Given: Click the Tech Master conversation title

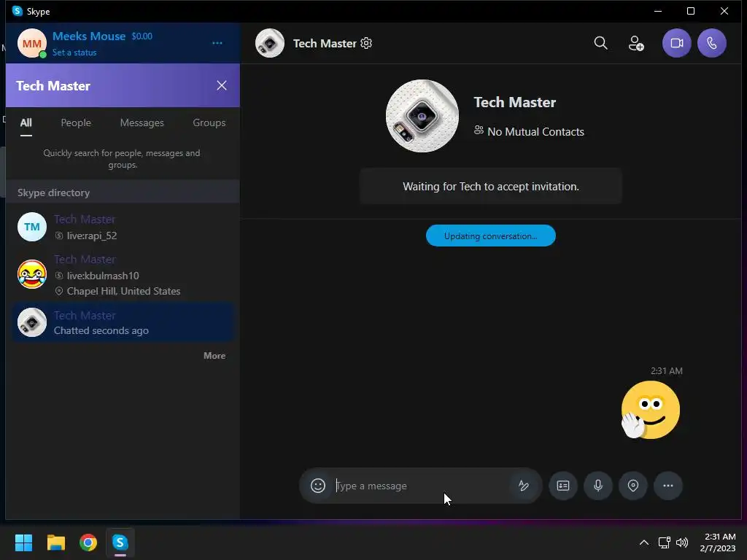Looking at the screenshot, I should (x=325, y=43).
